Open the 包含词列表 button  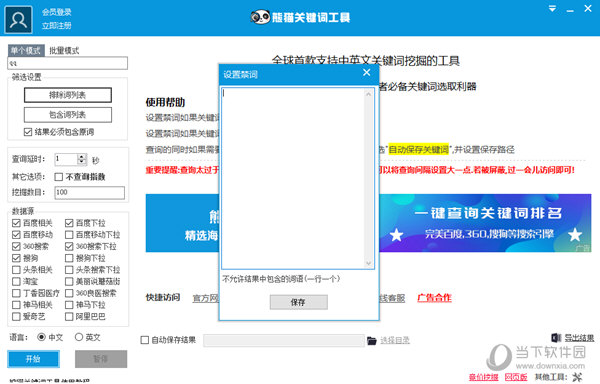tap(68, 115)
